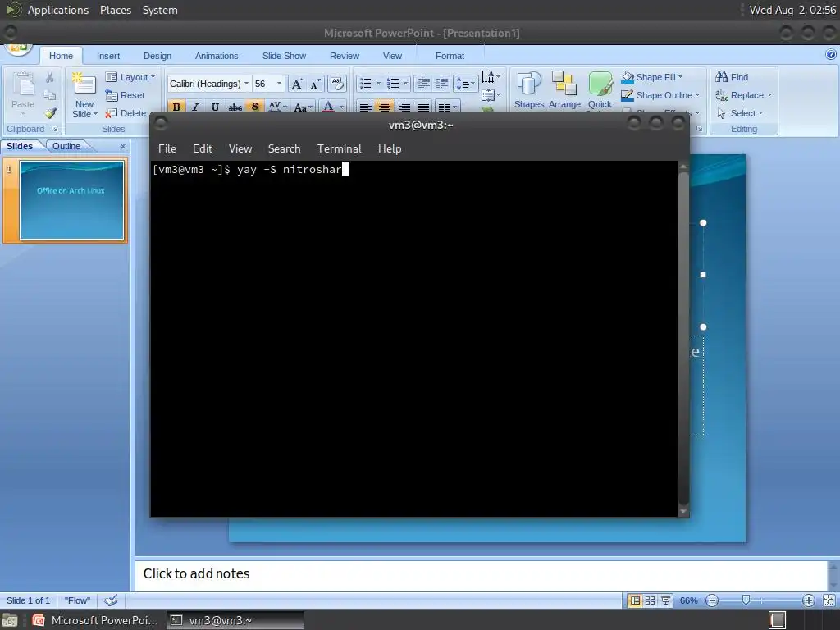
Task: Click Microsoft PowerPoint taskbar button
Action: [x=96, y=620]
